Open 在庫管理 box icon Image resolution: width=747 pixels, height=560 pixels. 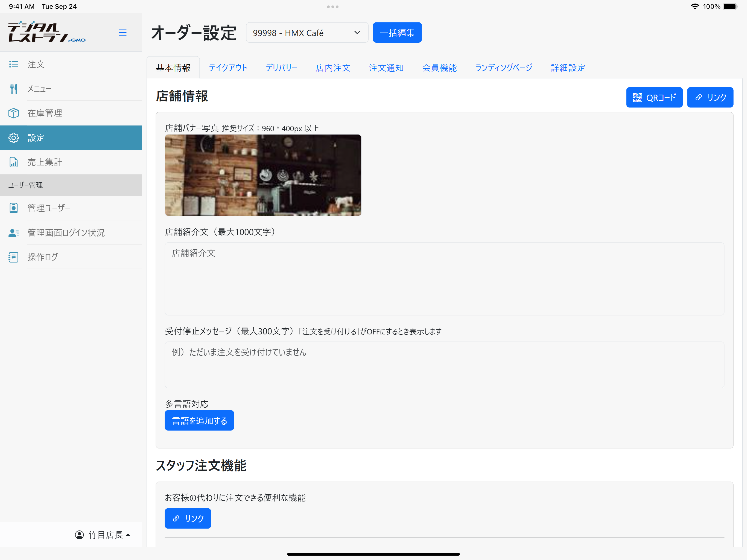13,113
